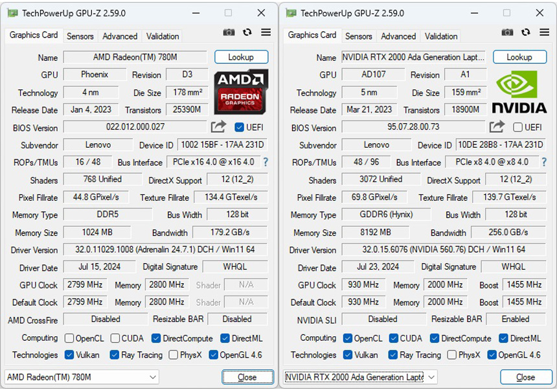Click the 3072 Unified shaders value

(x=381, y=179)
